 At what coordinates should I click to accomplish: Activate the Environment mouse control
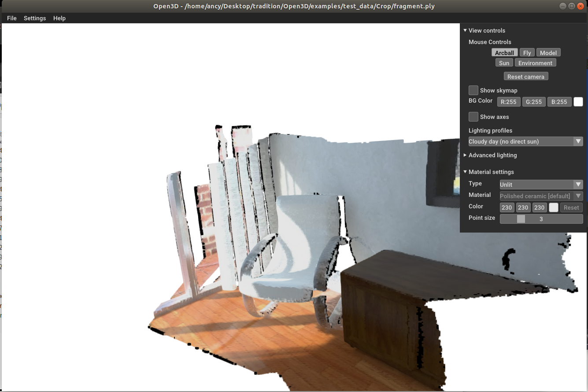pyautogui.click(x=535, y=63)
